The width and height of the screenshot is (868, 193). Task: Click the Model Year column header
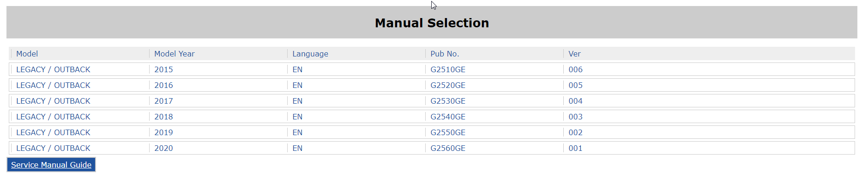pos(175,54)
